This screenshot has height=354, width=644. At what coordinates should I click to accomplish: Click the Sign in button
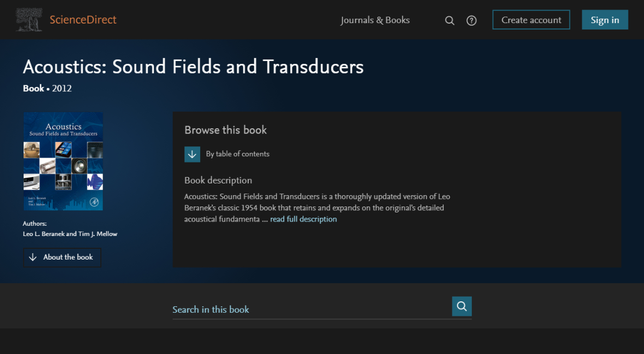click(605, 20)
